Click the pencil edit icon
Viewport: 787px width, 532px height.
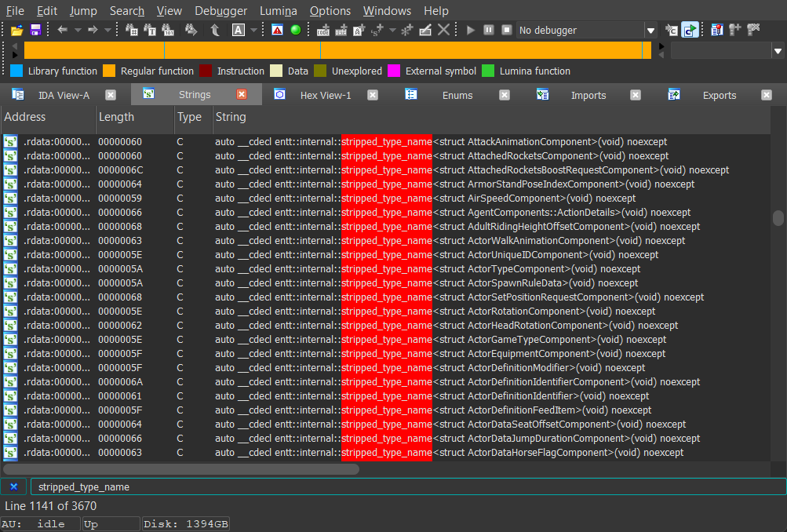tap(425, 30)
